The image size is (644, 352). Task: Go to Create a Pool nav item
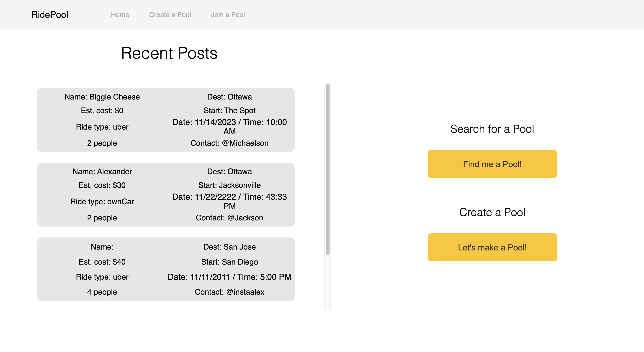click(170, 15)
